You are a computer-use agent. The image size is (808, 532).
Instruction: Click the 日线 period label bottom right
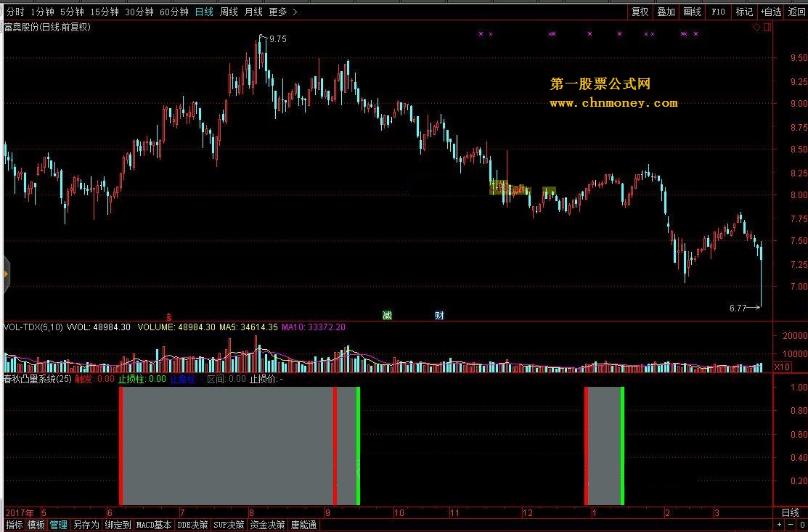coord(790,512)
